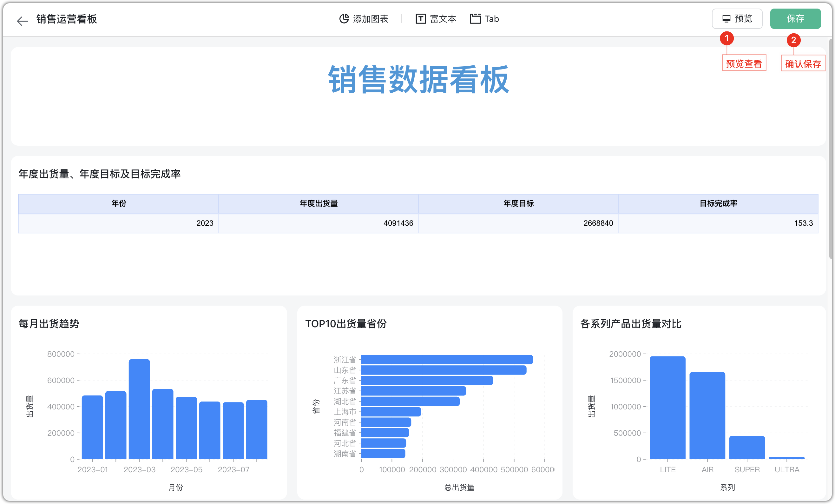This screenshot has width=835, height=504.
Task: Click the green Save (保存) button
Action: point(795,19)
